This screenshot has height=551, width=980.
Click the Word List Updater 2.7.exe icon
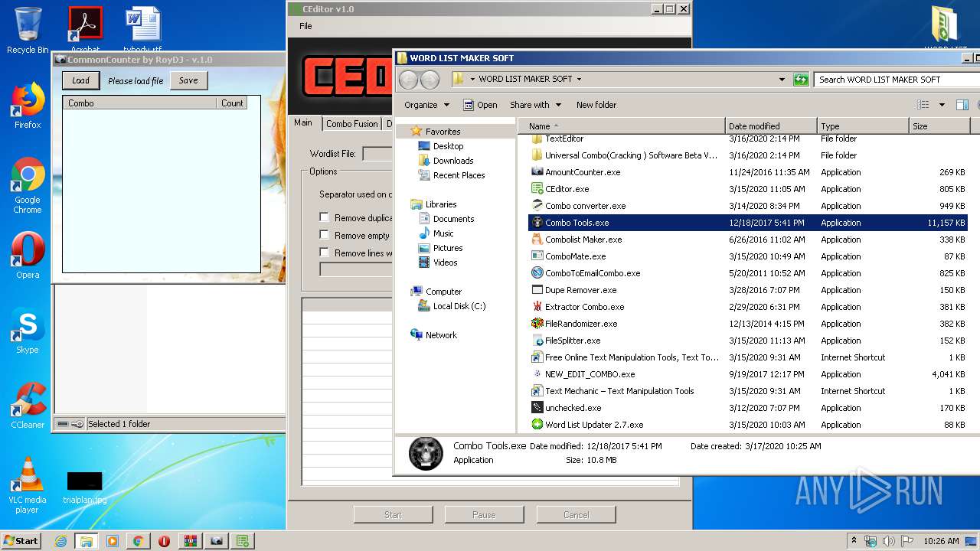(537, 425)
